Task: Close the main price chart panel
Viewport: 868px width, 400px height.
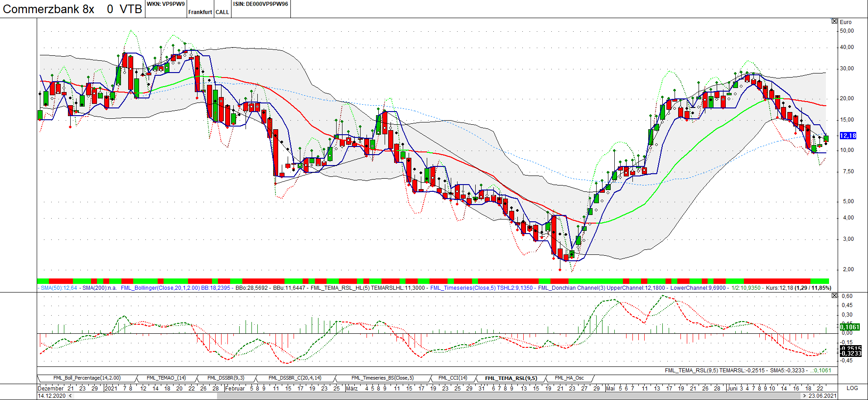Action: (x=834, y=21)
